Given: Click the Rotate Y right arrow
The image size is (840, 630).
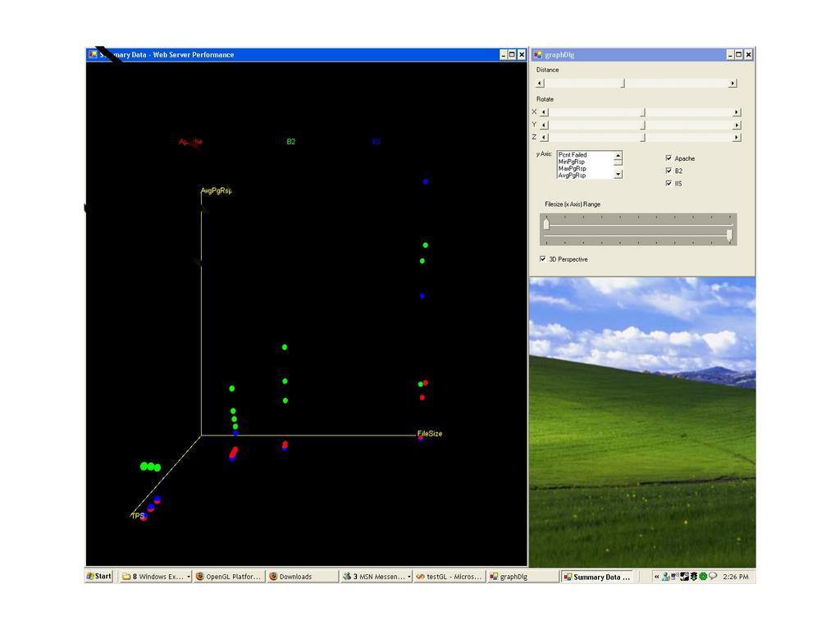Looking at the screenshot, I should [x=737, y=125].
